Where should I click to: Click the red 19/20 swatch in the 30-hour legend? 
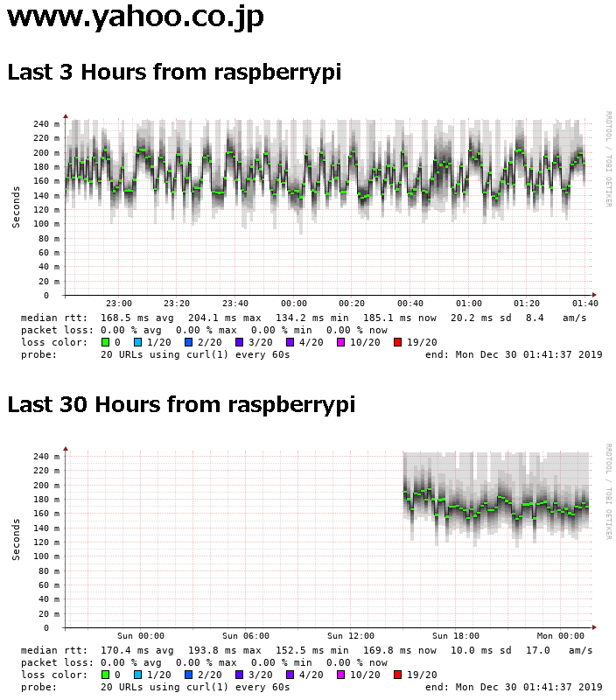tap(397, 675)
